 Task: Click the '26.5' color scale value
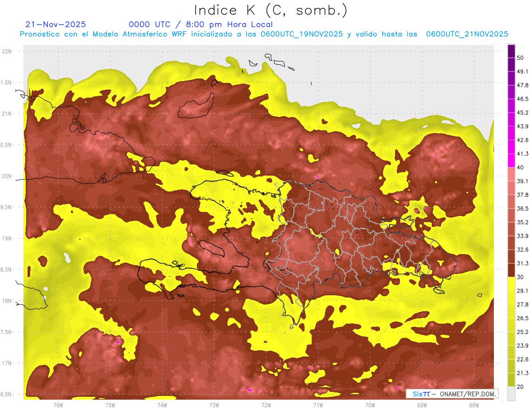(x=523, y=318)
